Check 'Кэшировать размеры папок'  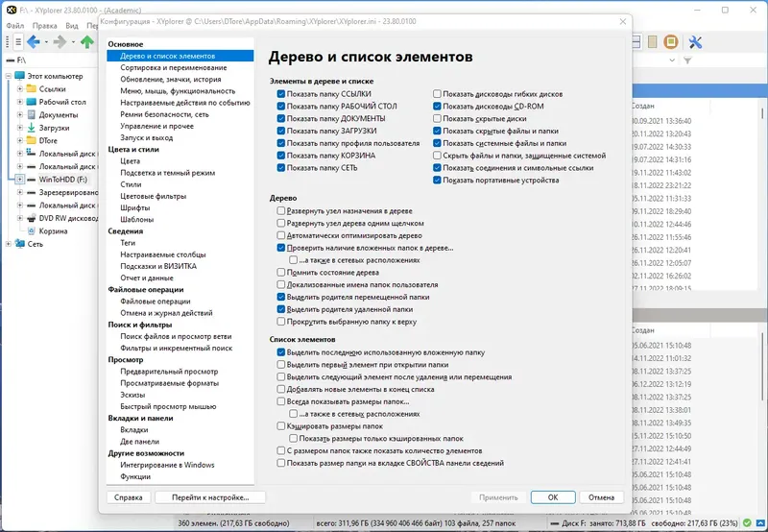pyautogui.click(x=280, y=426)
